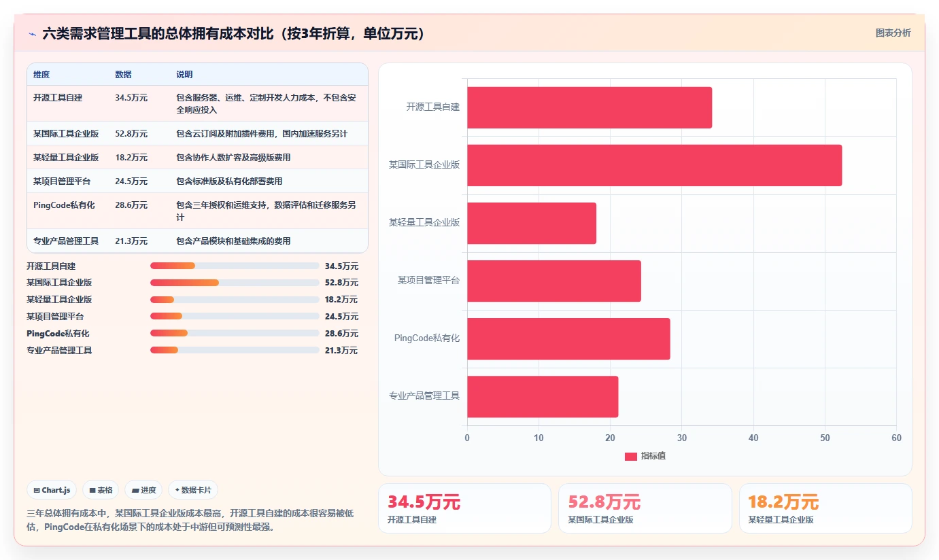Screen dimensions: 939x560
Task: Click the summary paragraph at bottom left
Action: (x=190, y=520)
